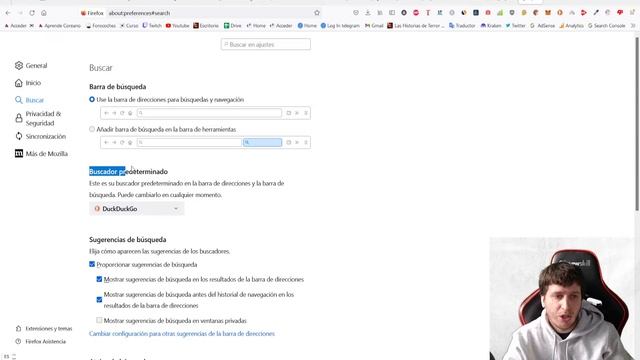Viewport: 640px width, 360px height.
Task: Open the Aprende Cardano bookmark
Action: pyautogui.click(x=60, y=26)
